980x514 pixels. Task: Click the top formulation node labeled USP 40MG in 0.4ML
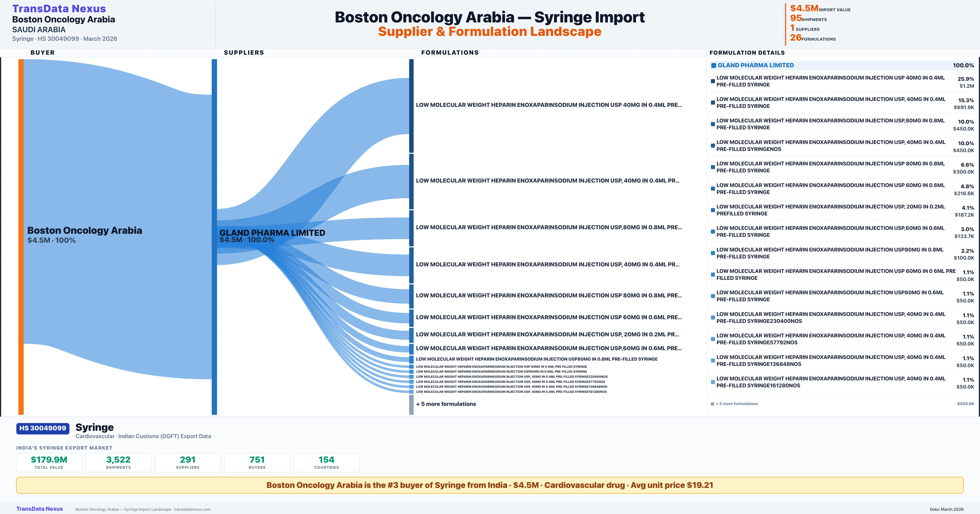coord(411,106)
